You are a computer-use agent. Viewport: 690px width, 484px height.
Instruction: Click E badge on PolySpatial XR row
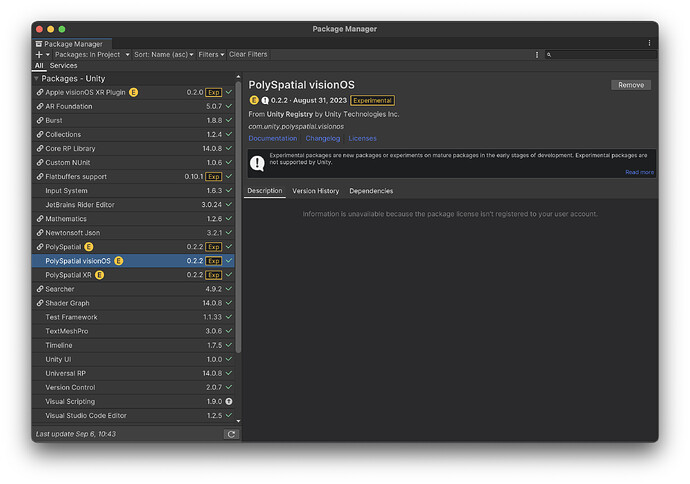(100, 275)
